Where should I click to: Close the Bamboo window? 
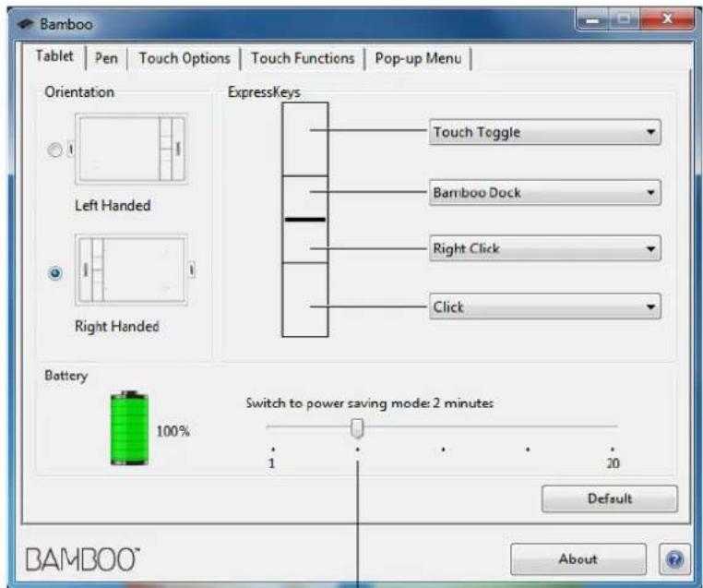[668, 18]
